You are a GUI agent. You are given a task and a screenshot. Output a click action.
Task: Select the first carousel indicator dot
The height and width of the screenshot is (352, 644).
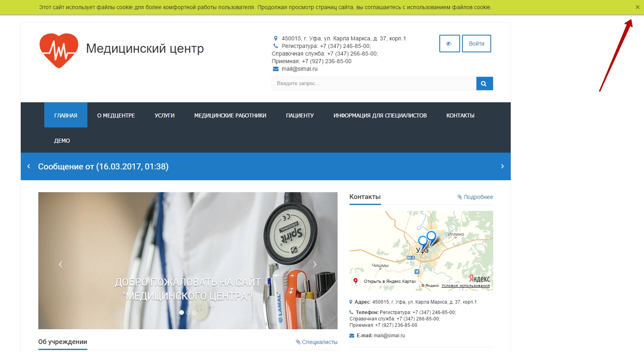click(182, 312)
